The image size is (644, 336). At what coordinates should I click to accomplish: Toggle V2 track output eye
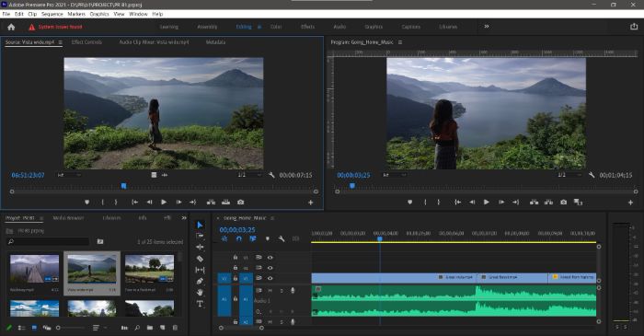point(270,268)
